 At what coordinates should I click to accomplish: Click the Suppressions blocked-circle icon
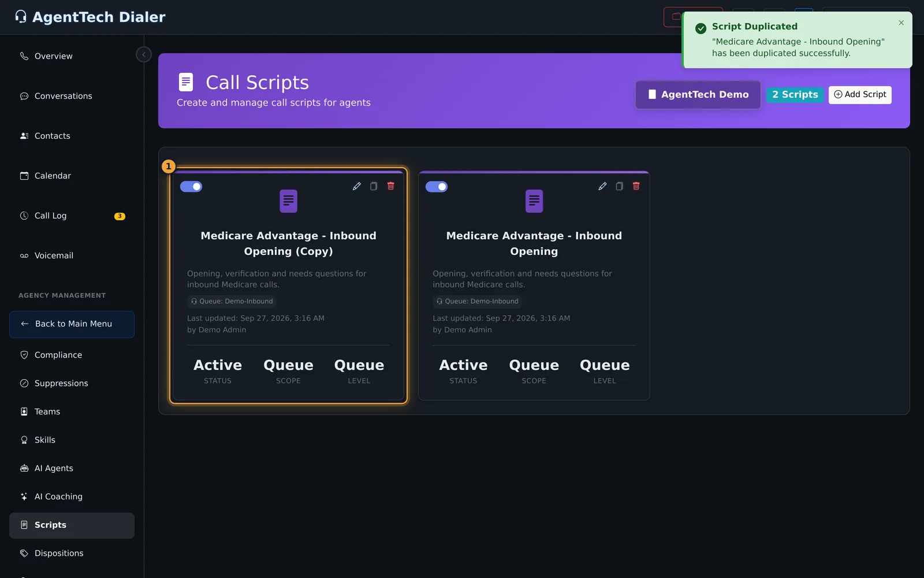click(24, 383)
